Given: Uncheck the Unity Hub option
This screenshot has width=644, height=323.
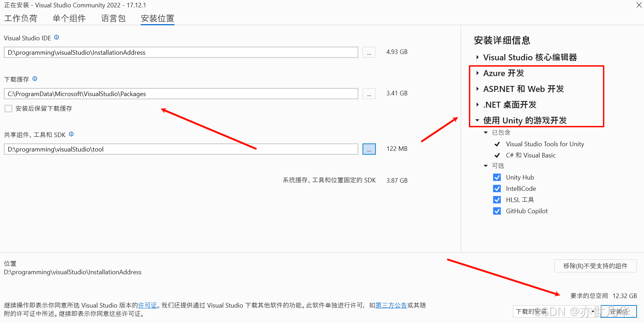Looking at the screenshot, I should click(497, 177).
